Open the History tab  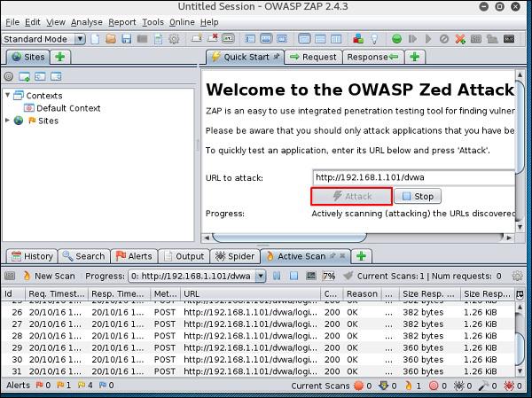coord(32,256)
